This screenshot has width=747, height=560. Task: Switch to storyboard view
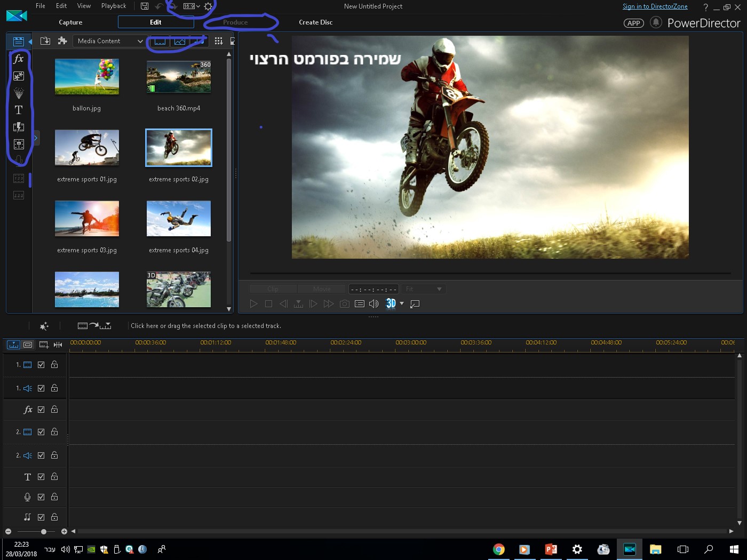point(28,345)
